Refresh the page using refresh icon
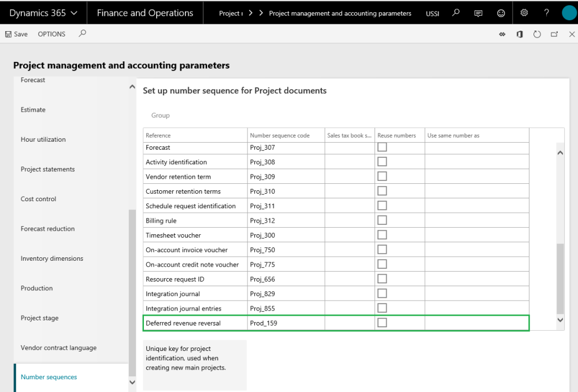Screen dimensions: 578x392 [x=537, y=34]
